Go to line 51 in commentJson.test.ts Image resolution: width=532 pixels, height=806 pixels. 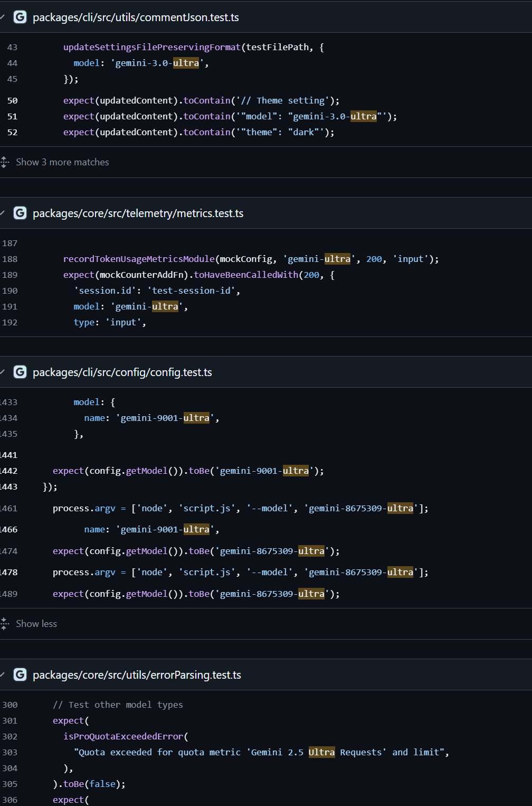[x=12, y=116]
